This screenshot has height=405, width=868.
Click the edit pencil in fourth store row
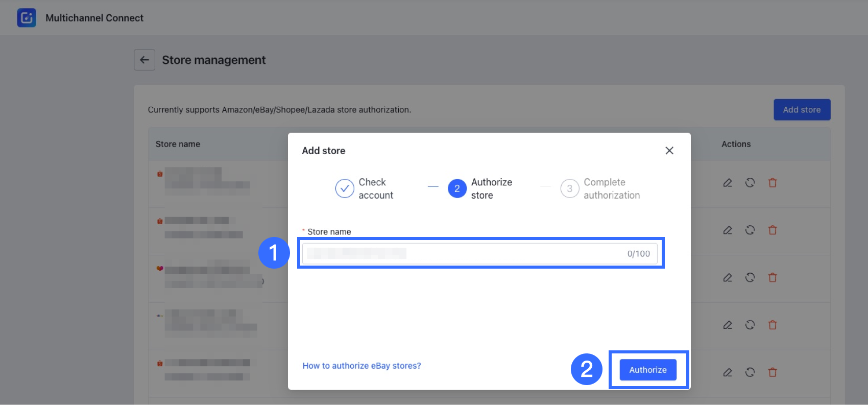coord(728,325)
